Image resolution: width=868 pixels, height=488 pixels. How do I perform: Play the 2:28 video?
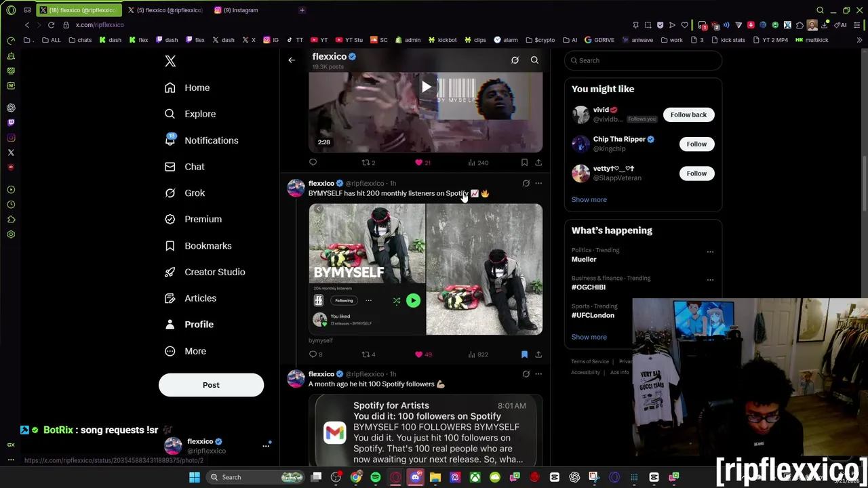pos(426,87)
